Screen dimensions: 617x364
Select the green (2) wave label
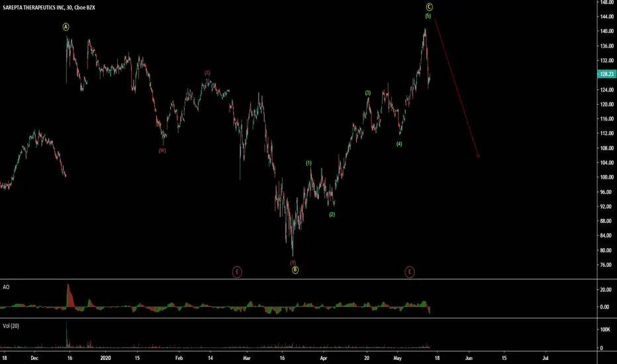(332, 214)
